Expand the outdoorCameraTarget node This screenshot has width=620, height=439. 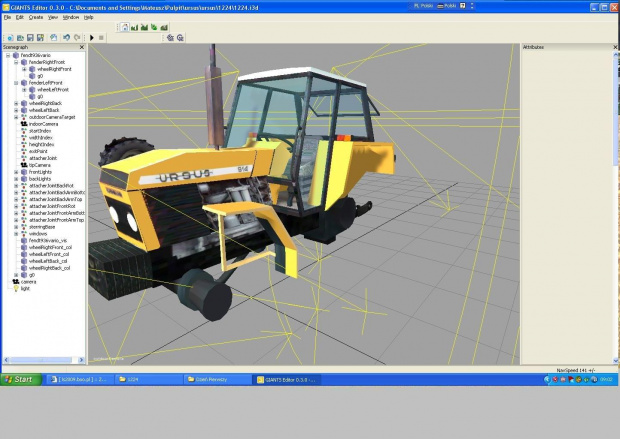[16, 117]
